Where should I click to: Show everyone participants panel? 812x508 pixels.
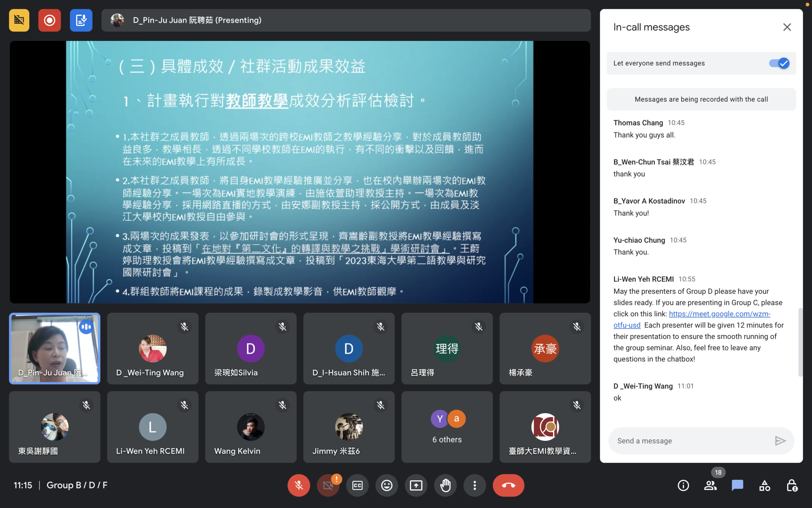point(710,485)
